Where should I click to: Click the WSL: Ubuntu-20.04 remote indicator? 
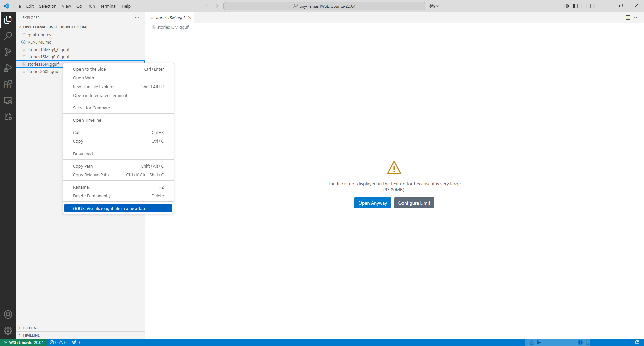coord(23,342)
